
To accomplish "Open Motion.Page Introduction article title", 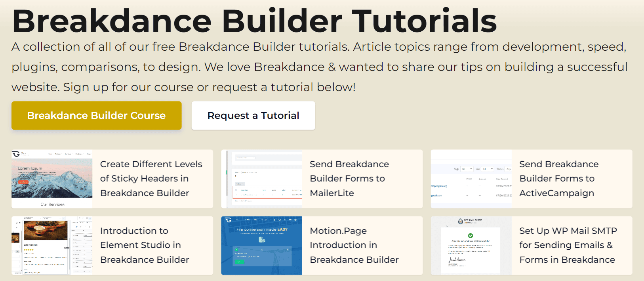I will tap(354, 245).
